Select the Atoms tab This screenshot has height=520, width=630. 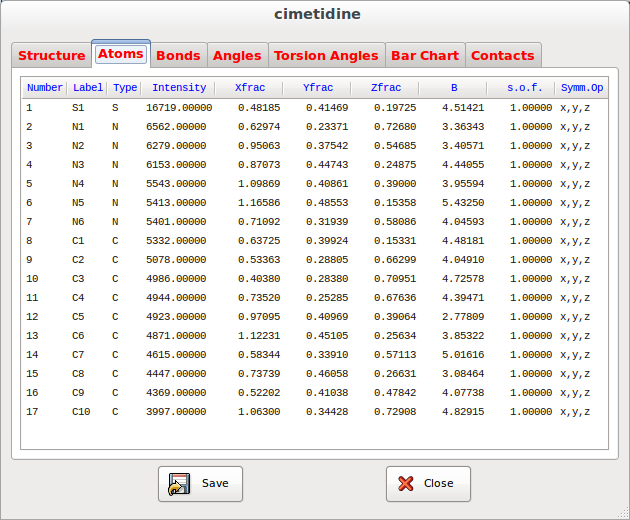point(121,54)
